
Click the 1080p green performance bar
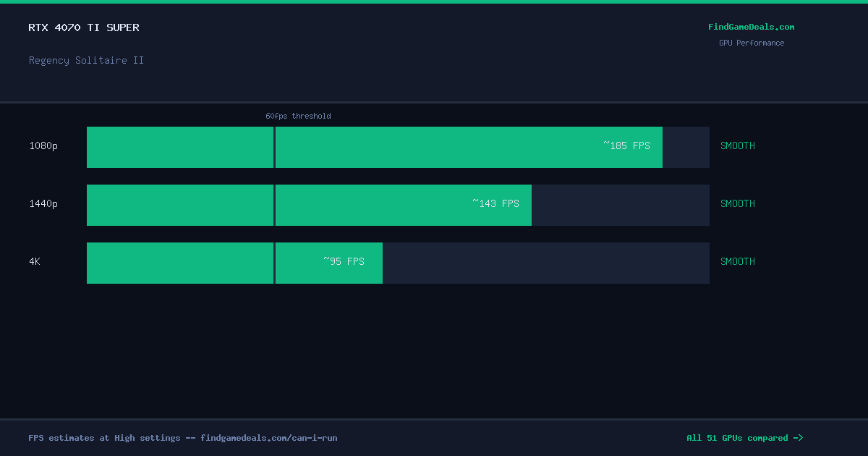(x=375, y=148)
